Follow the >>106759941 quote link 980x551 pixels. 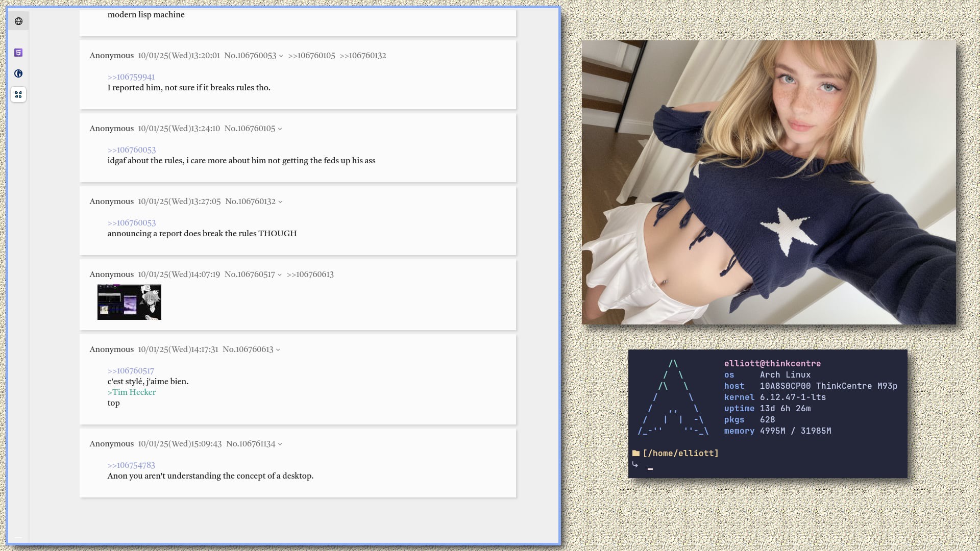tap(131, 77)
